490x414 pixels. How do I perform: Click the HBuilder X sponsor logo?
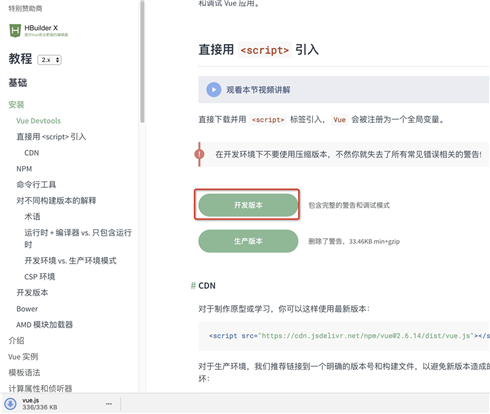tap(38, 30)
